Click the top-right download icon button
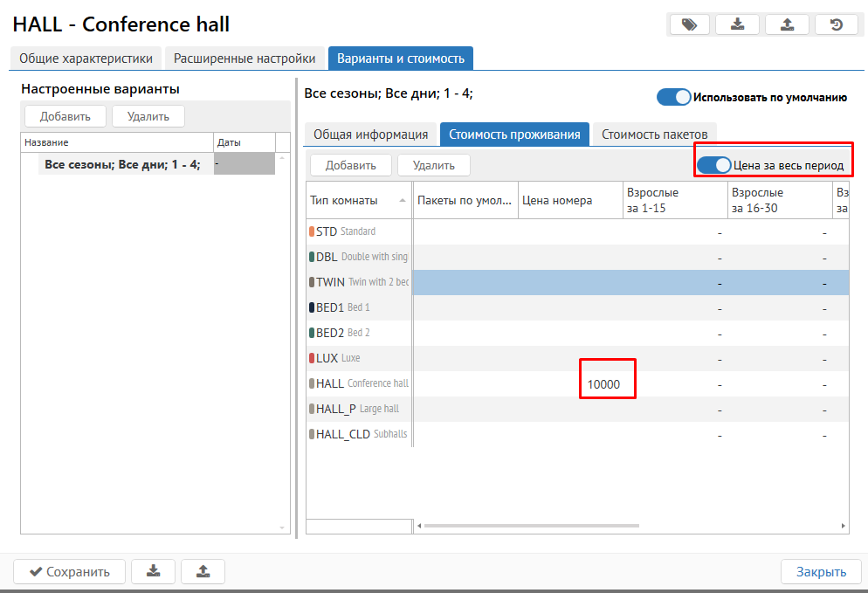This screenshot has width=868, height=593. coord(737,24)
